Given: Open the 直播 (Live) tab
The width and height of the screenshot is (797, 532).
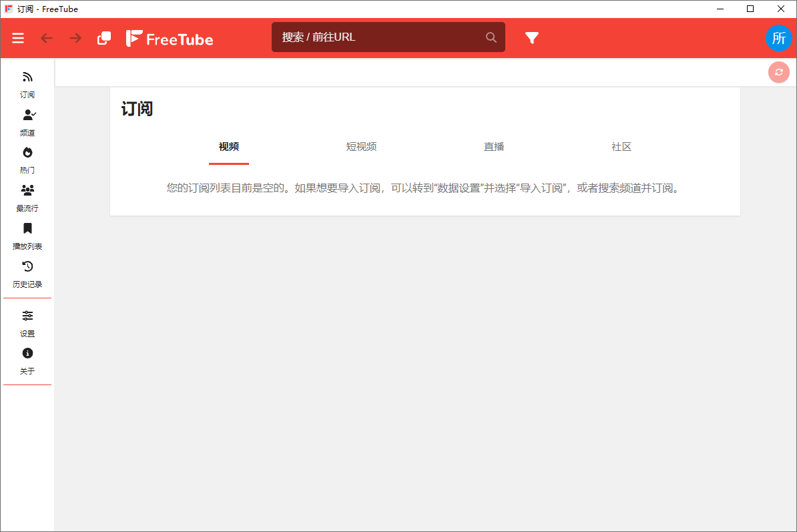Looking at the screenshot, I should [x=494, y=147].
